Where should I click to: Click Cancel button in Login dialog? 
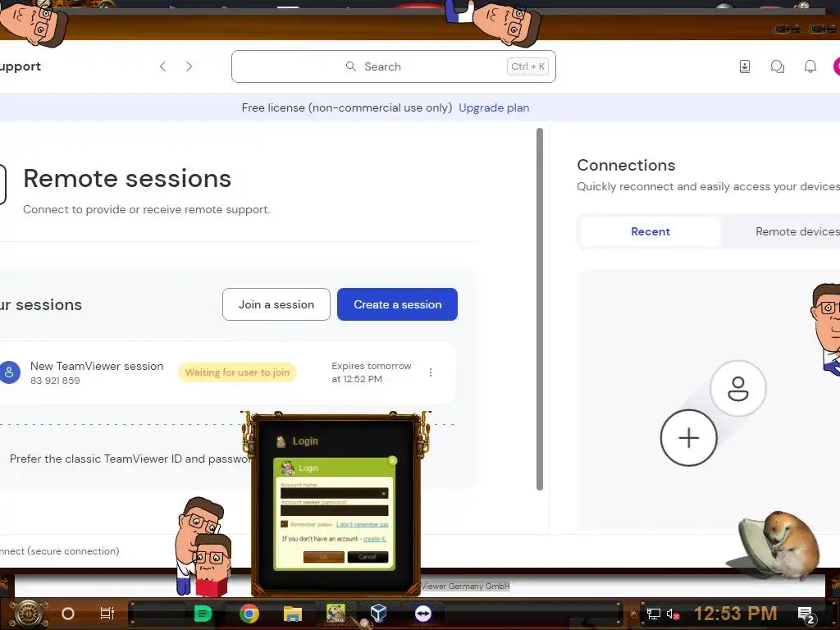367,557
